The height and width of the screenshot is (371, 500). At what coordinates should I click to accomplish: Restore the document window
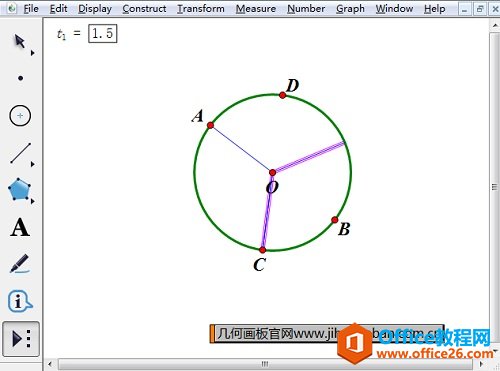coord(480,9)
